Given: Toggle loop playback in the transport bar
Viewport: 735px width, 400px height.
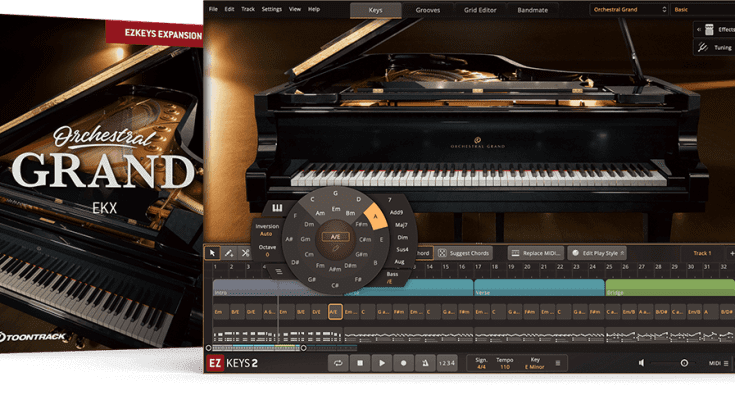Looking at the screenshot, I should (x=338, y=363).
